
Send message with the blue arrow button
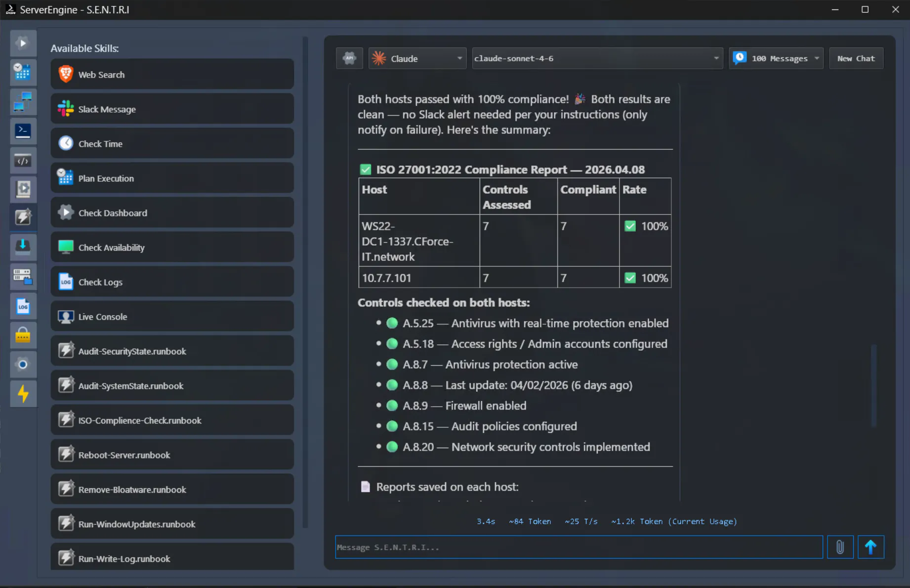click(x=870, y=547)
